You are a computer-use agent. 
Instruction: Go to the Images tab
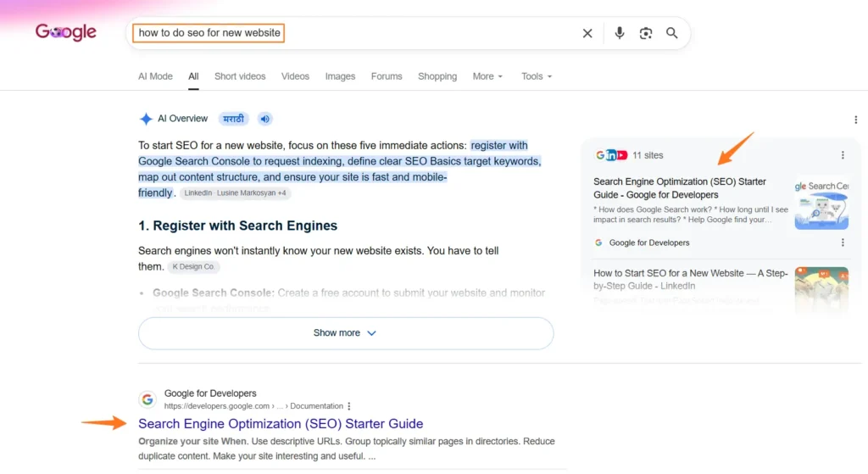[340, 76]
